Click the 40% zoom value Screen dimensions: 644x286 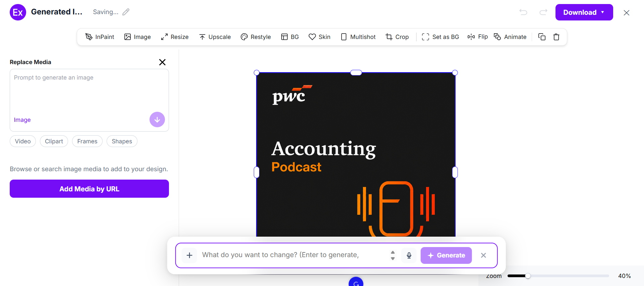[x=625, y=276]
